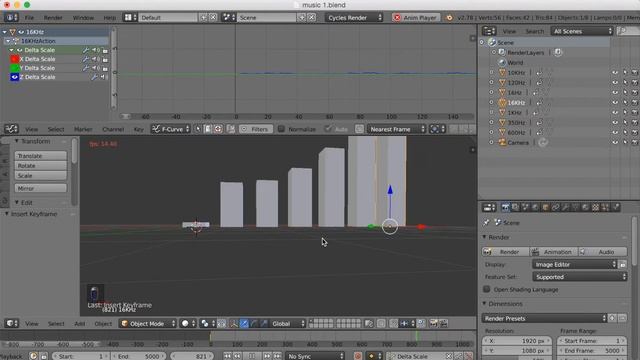
Task: Click the 3D View editor type icon
Action: (x=11, y=323)
